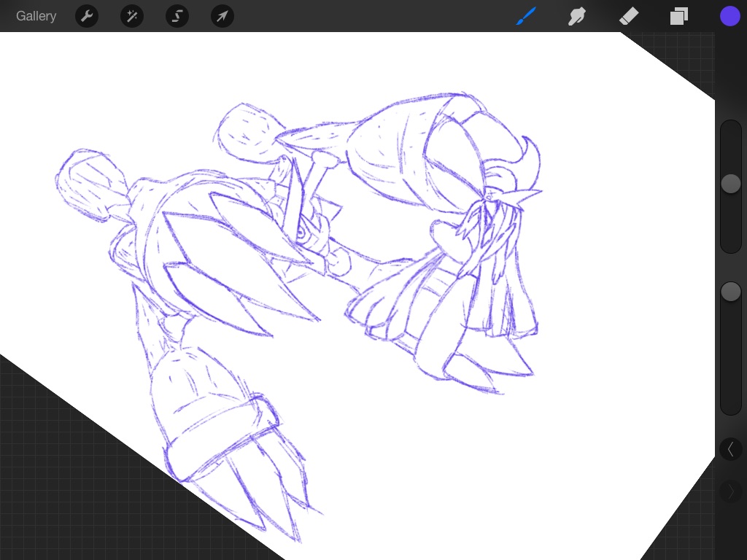This screenshot has width=747, height=560.
Task: Open the Layers panel
Action: coord(679,16)
